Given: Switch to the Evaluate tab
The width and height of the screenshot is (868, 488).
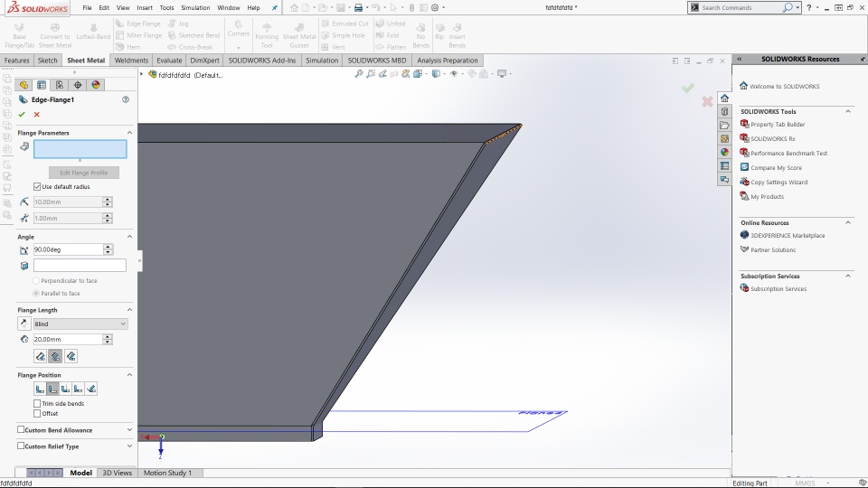Looking at the screenshot, I should pyautogui.click(x=169, y=61).
